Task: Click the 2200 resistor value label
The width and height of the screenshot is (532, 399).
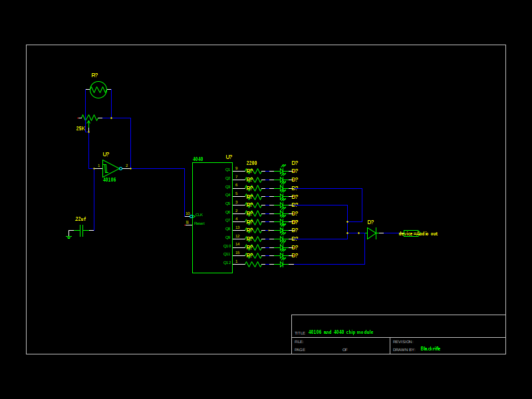Action: click(251, 163)
